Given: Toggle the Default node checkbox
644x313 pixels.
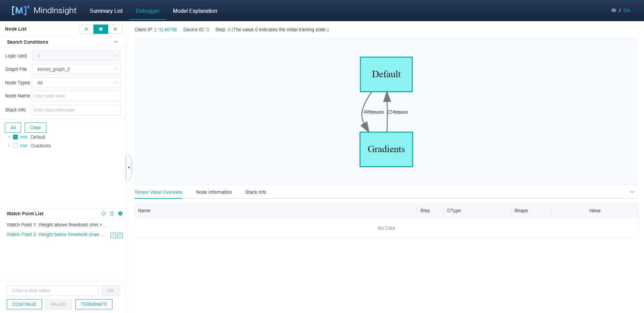Looking at the screenshot, I should 15,137.
